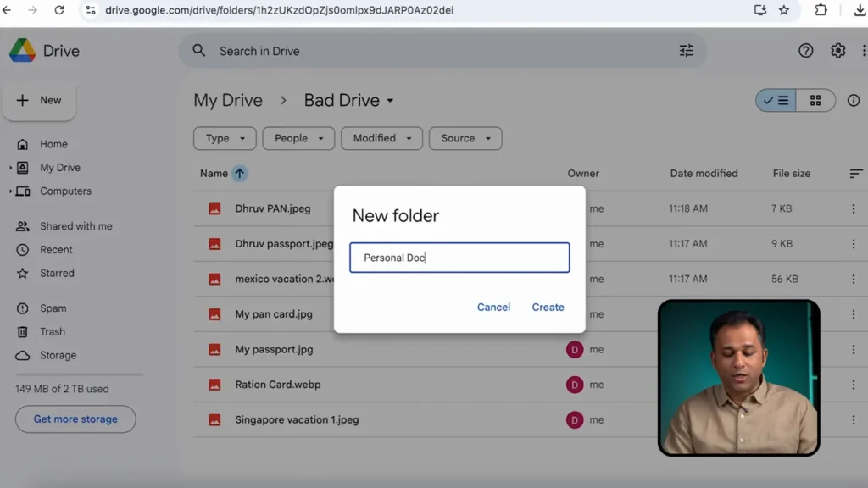868x488 pixels.
Task: Open options menu for My passport.jpg
Action: (x=853, y=349)
